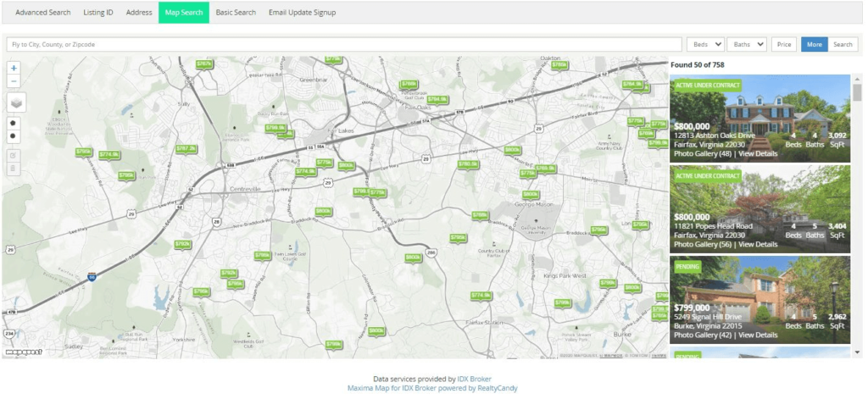Image resolution: width=868 pixels, height=399 pixels.
Task: Click the Search button
Action: click(843, 44)
